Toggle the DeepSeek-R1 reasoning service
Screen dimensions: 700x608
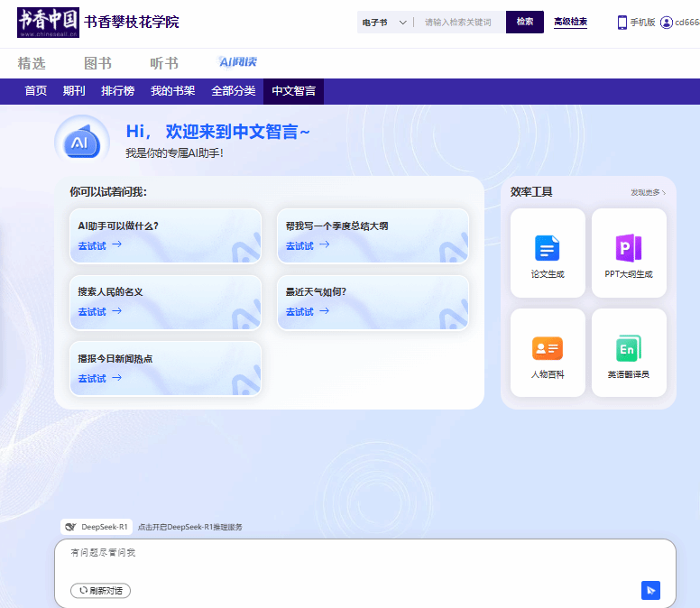click(x=97, y=527)
